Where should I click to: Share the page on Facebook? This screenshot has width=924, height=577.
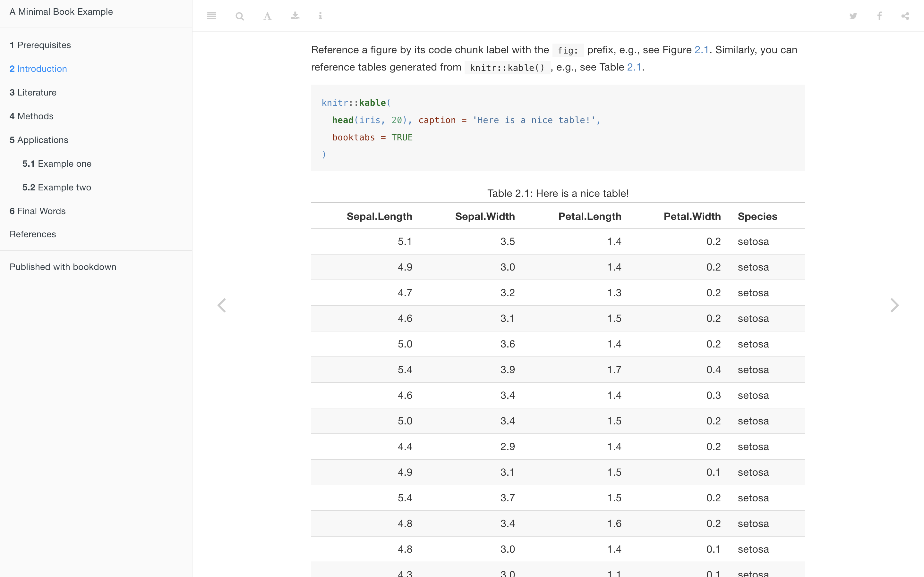(x=879, y=16)
